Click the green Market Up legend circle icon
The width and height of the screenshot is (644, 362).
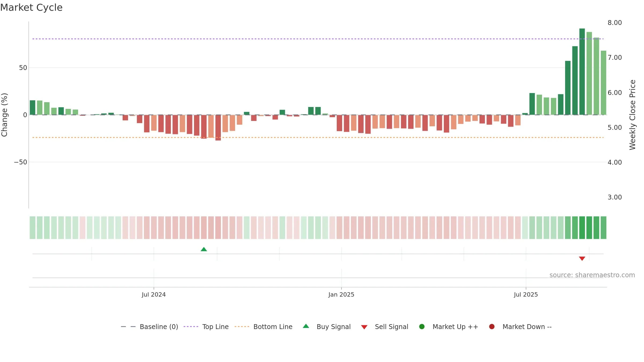pos(422,327)
